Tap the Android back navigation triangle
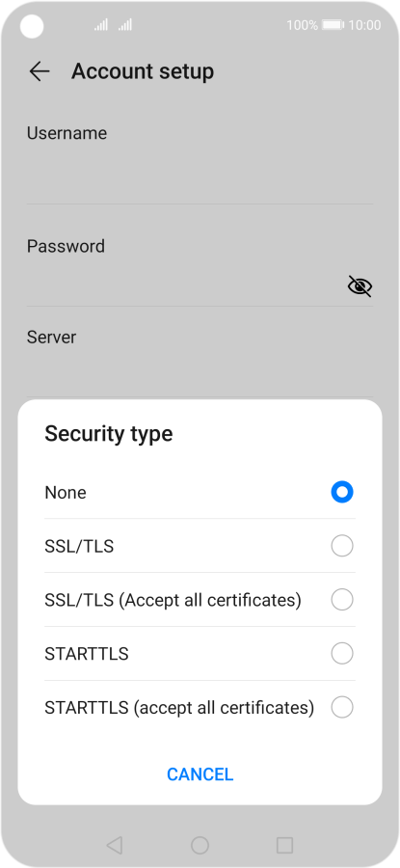 pyautogui.click(x=114, y=845)
